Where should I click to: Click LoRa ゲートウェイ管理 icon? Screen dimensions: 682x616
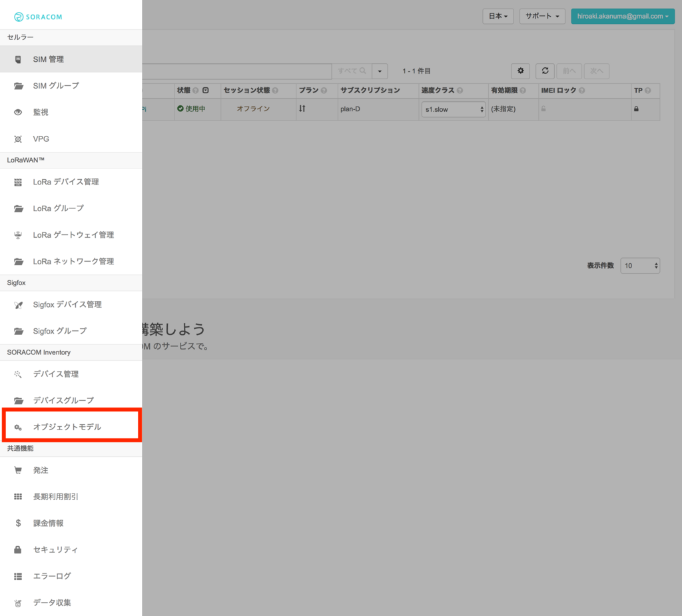click(x=18, y=235)
